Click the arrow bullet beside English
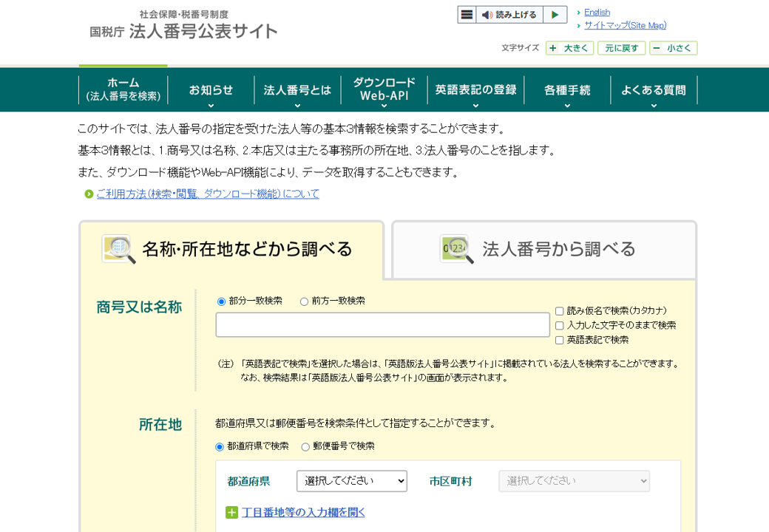 pos(579,13)
